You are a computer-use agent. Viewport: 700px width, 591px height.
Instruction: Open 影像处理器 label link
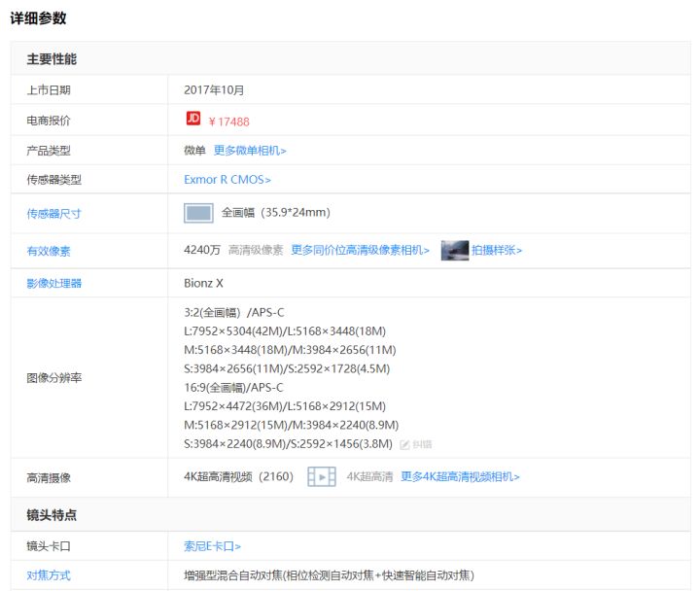pyautogui.click(x=54, y=284)
